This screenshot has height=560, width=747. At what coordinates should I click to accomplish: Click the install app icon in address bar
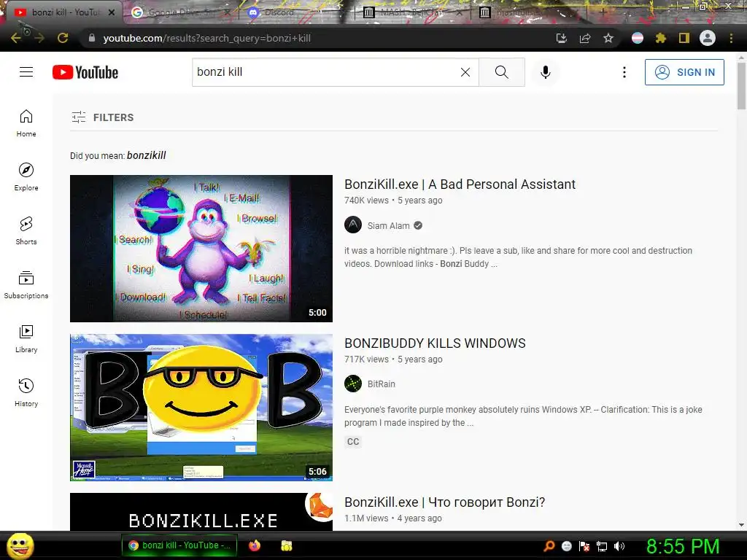tap(562, 38)
